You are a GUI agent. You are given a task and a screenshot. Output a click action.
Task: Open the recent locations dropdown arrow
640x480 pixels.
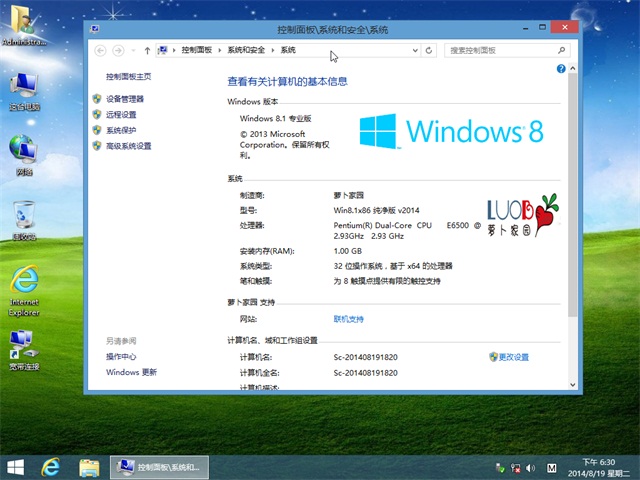[133, 50]
